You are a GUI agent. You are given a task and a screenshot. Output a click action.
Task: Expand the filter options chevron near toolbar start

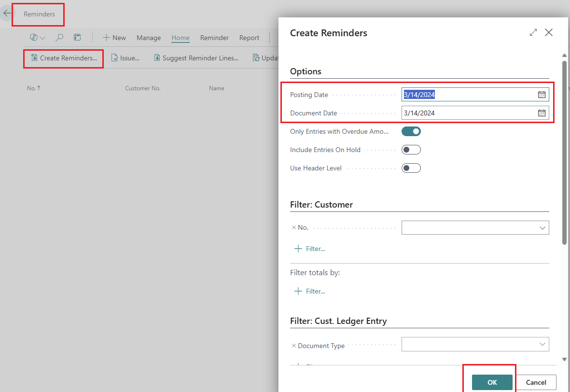[x=42, y=37]
